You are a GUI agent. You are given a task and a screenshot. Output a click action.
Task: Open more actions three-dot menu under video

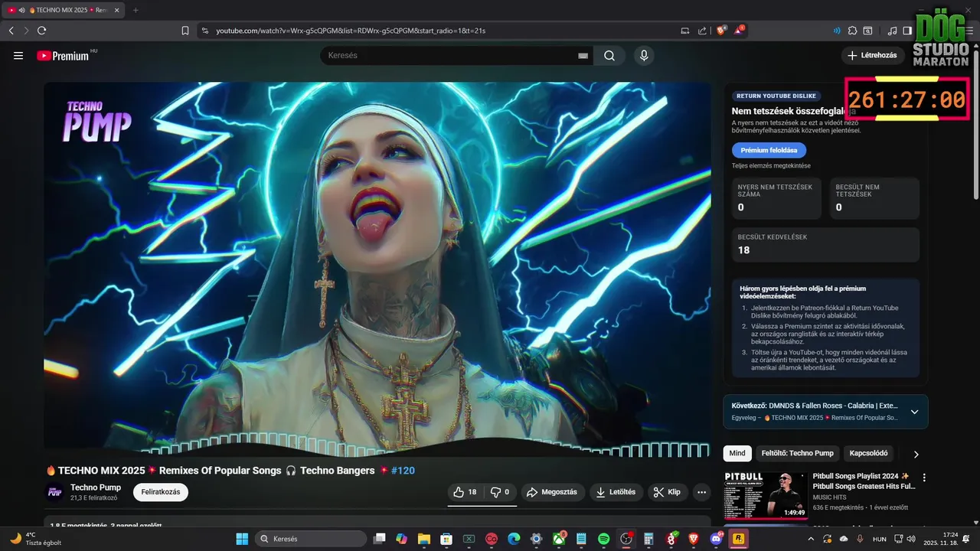[701, 492]
